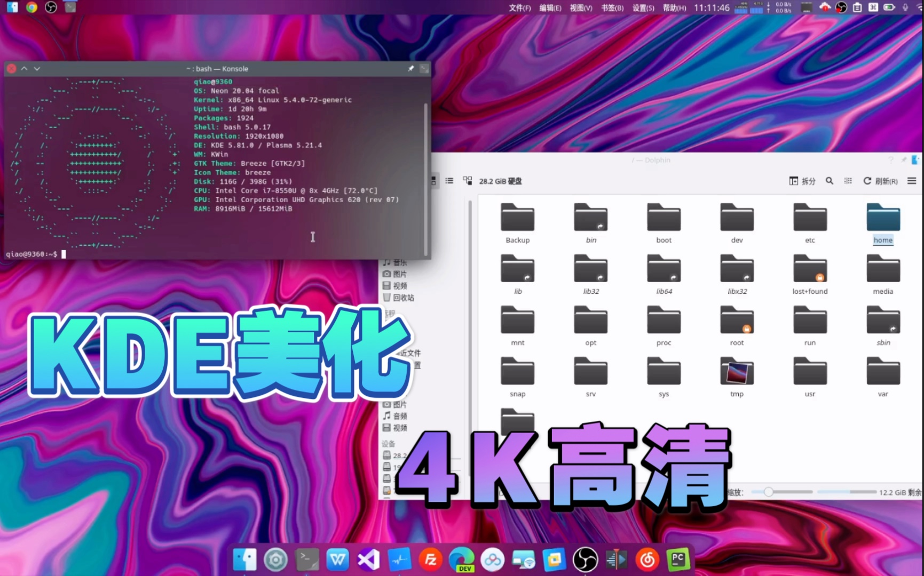Open the 设置(S) menu
Screen dimensions: 924x576
point(643,7)
